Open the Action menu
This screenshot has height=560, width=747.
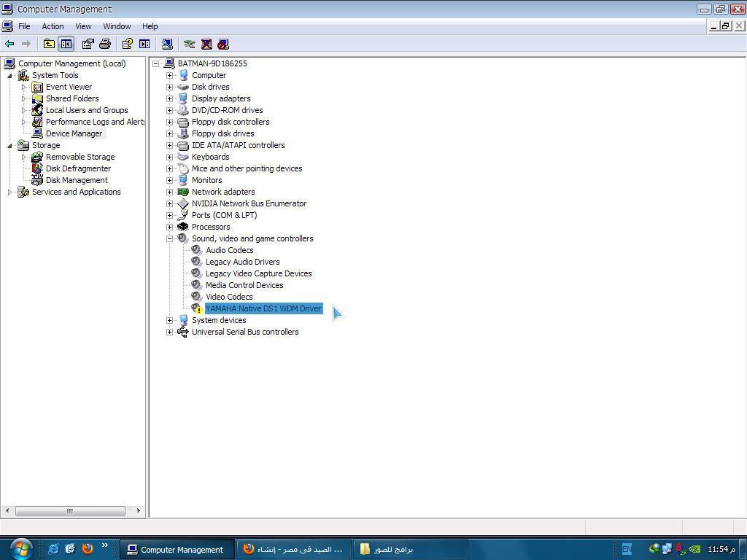(x=53, y=26)
